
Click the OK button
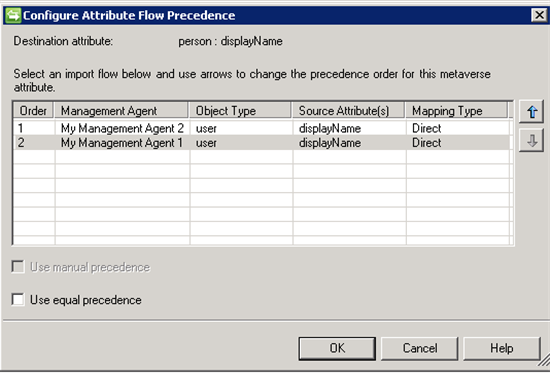(x=337, y=348)
